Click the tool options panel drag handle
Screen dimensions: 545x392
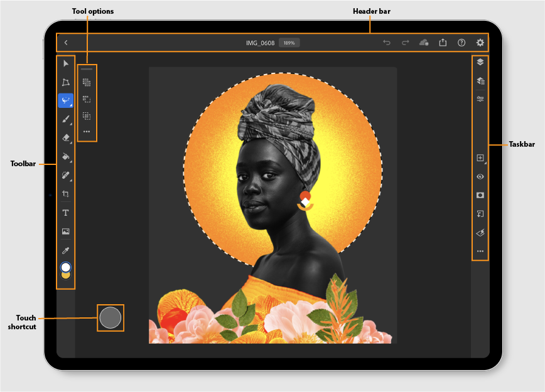tap(87, 69)
